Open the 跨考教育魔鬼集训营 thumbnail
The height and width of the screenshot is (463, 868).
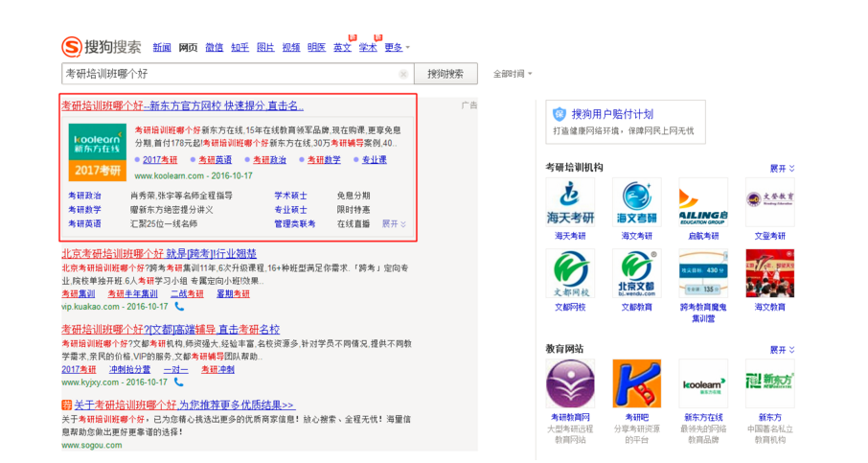click(x=703, y=273)
